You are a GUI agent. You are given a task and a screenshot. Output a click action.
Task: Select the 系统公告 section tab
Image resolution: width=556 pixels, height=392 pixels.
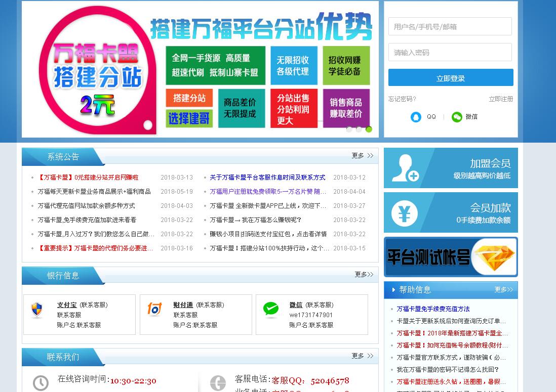pyautogui.click(x=63, y=157)
